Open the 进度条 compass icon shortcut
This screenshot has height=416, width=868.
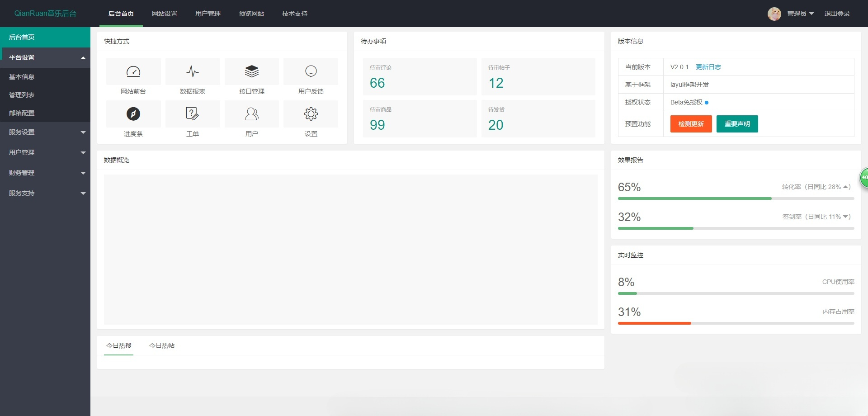tap(133, 114)
